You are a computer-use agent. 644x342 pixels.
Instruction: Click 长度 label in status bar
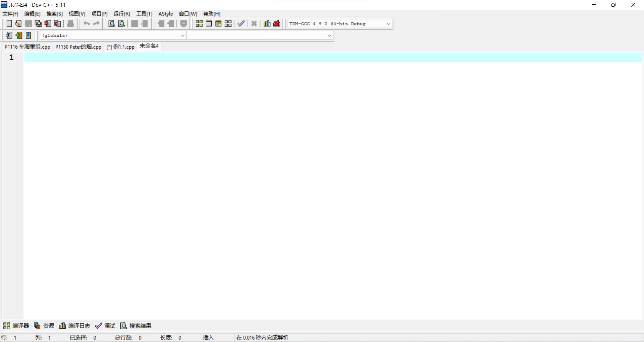166,338
